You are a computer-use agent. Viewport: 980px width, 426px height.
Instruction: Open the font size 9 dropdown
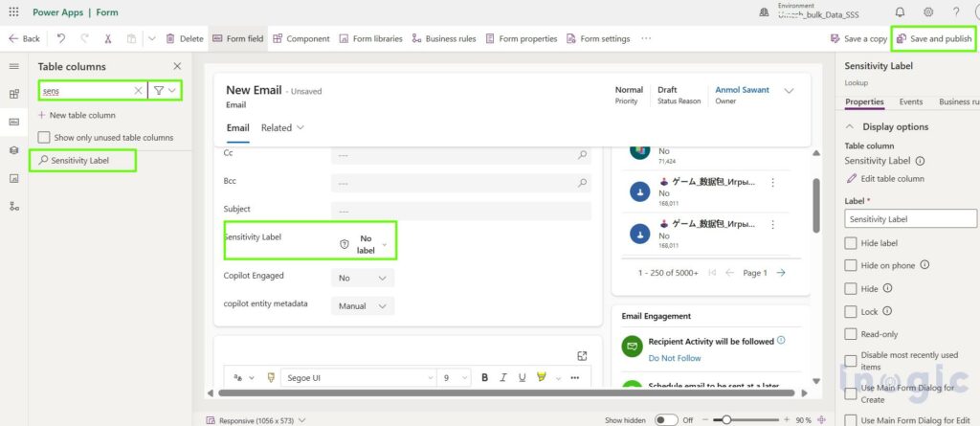click(x=455, y=378)
